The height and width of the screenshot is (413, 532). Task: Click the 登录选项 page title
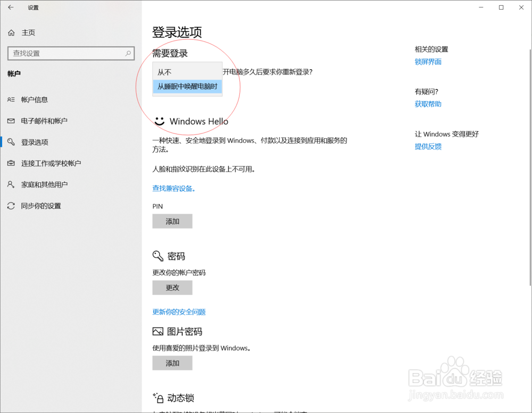(x=177, y=32)
